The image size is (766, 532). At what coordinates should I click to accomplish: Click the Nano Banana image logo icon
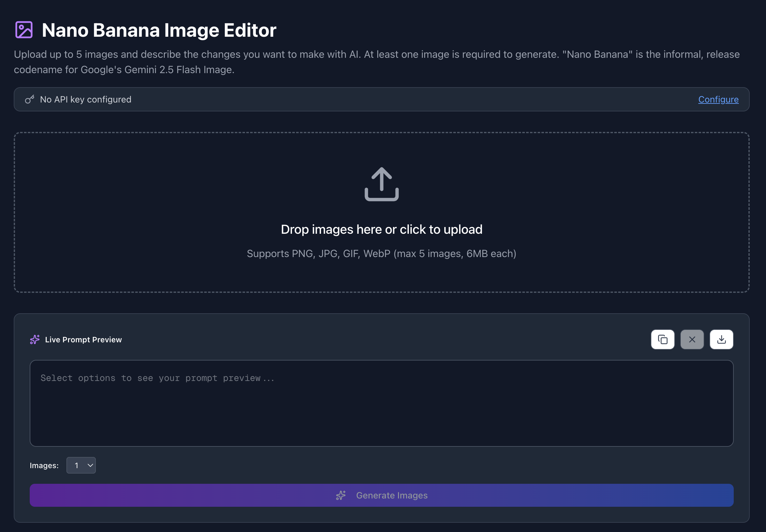click(x=24, y=30)
